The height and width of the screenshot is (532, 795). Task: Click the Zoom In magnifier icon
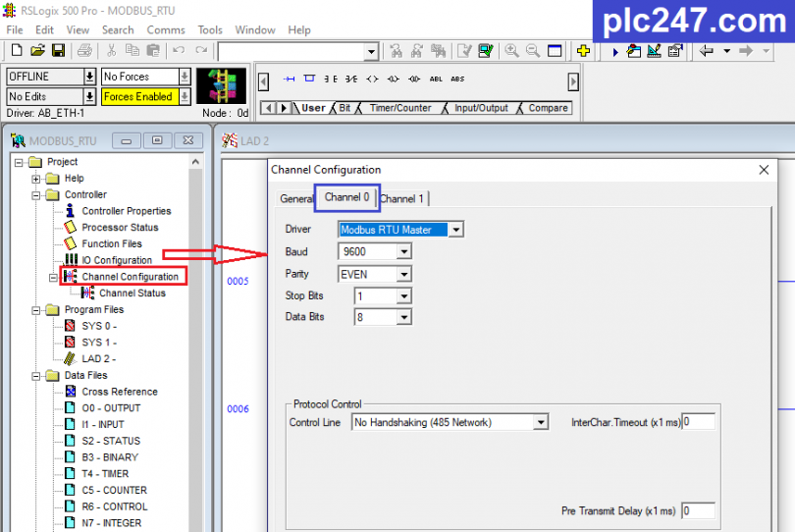[511, 51]
